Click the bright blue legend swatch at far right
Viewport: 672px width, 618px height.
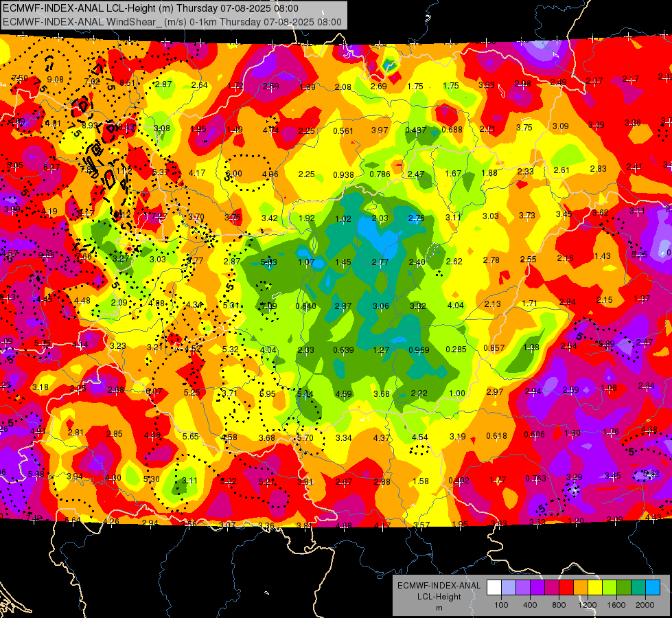pos(652,588)
